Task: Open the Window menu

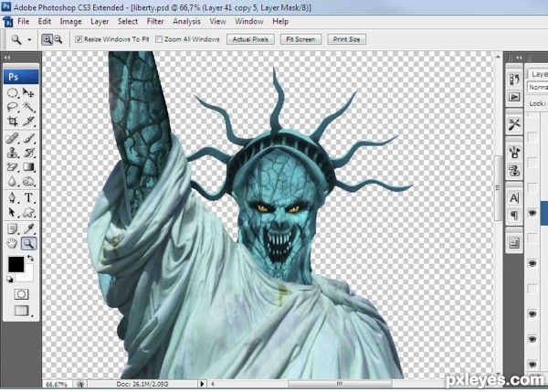Action: 248,21
